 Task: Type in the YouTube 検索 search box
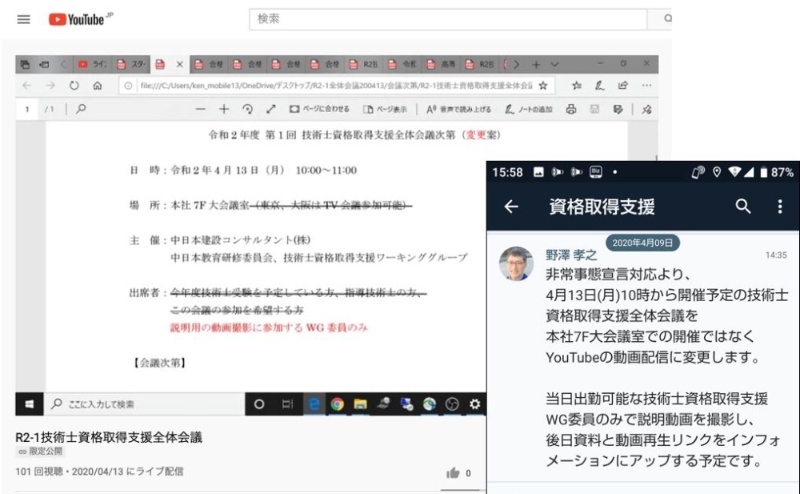[x=450, y=19]
